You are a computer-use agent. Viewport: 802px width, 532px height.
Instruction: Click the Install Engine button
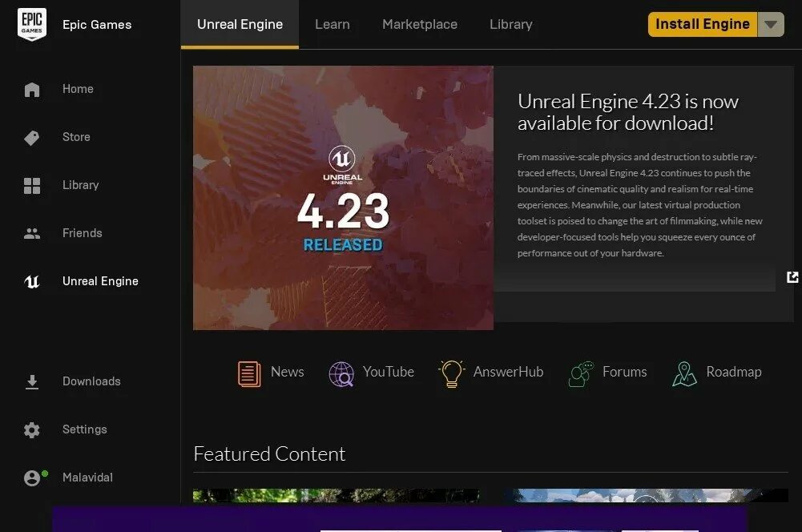coord(703,24)
